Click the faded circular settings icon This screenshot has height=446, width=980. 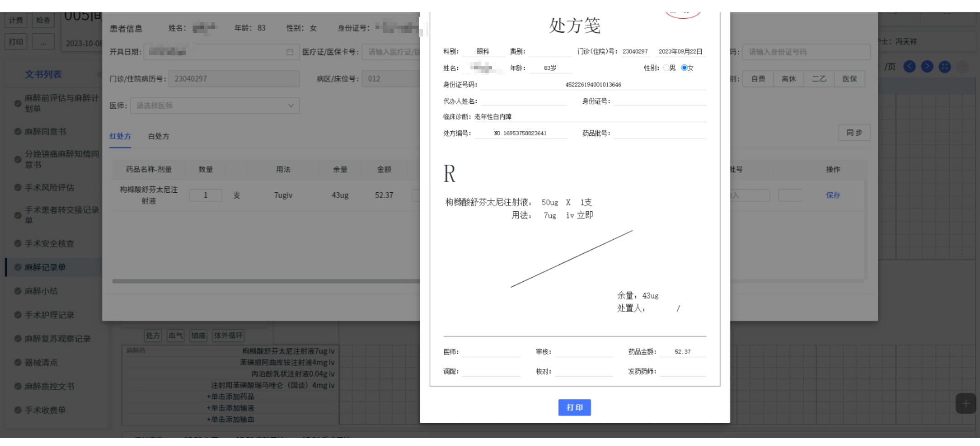[x=962, y=67]
